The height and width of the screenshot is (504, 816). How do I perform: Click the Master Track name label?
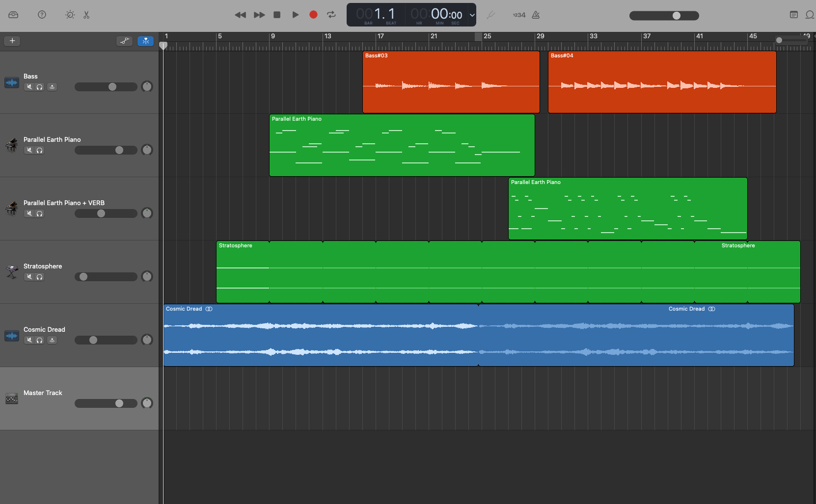pyautogui.click(x=43, y=393)
